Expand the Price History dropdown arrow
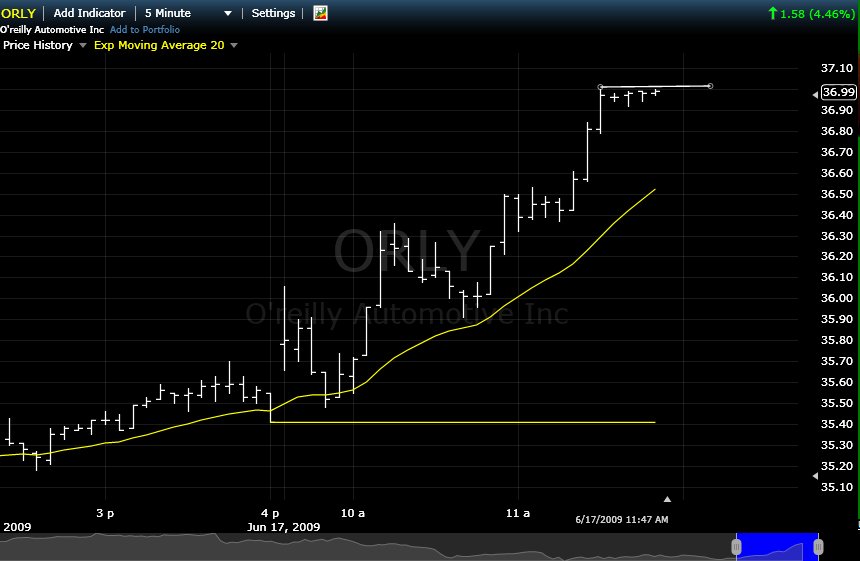 coord(83,46)
